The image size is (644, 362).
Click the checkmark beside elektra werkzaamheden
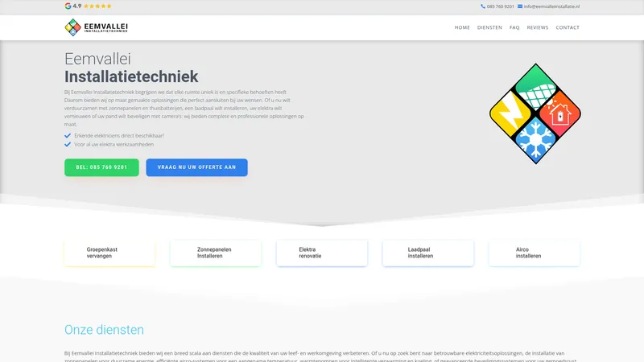click(x=68, y=145)
